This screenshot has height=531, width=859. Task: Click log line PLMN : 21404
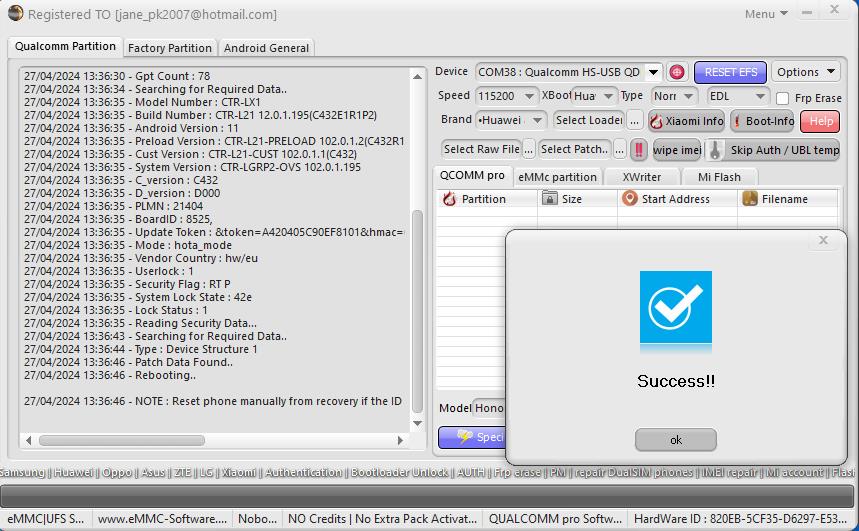(113, 206)
